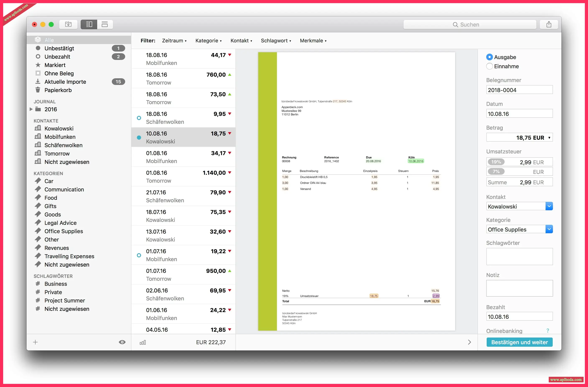588x387 pixels.
Task: Select the 950,00 Tomorrow entry
Action: (x=183, y=275)
